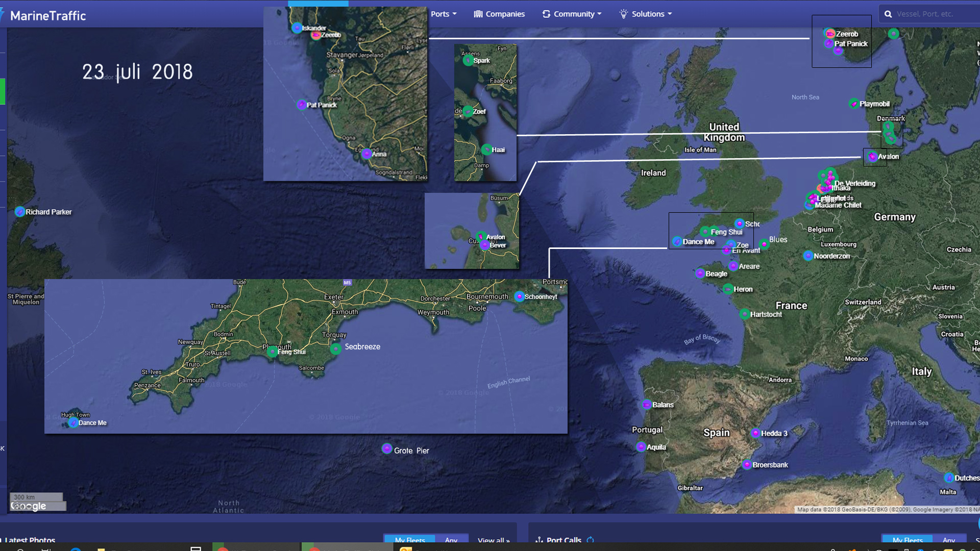The height and width of the screenshot is (551, 980).
Task: Click the Zoe vessel marker
Action: (731, 245)
